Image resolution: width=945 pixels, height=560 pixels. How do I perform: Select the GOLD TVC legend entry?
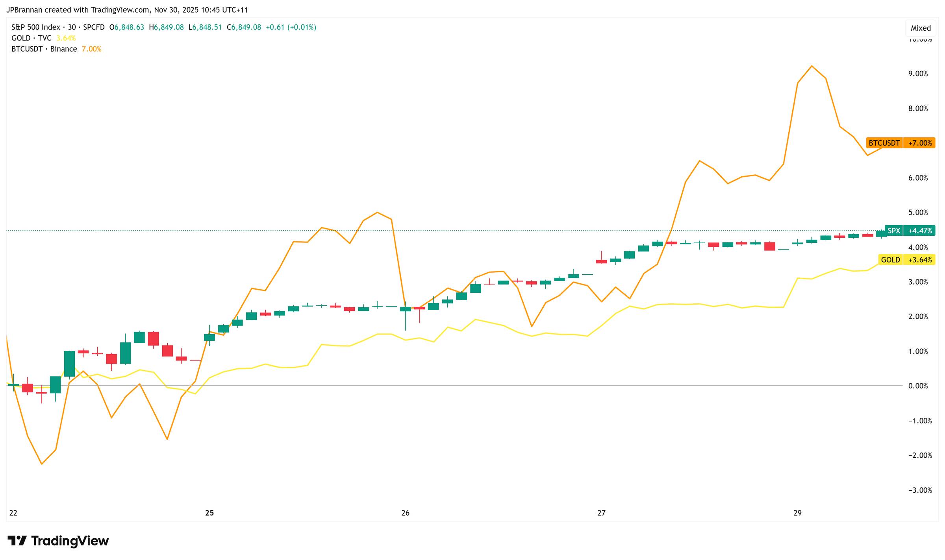(x=31, y=38)
